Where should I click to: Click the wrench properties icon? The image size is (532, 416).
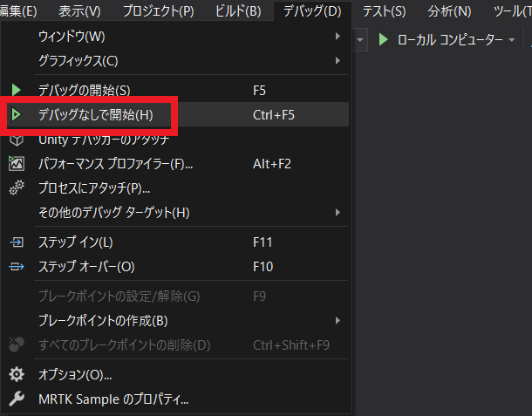[17, 399]
